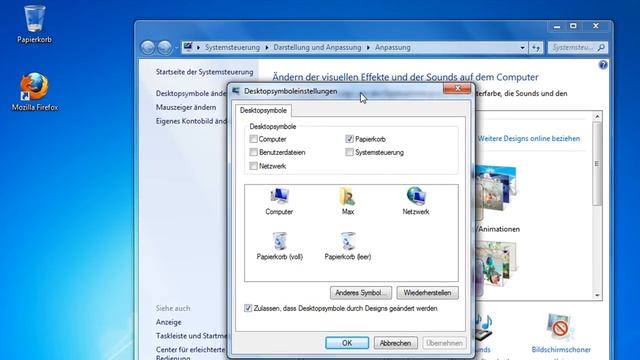640x360 pixels.
Task: Click the Wiederherstellen button
Action: [x=427, y=293]
